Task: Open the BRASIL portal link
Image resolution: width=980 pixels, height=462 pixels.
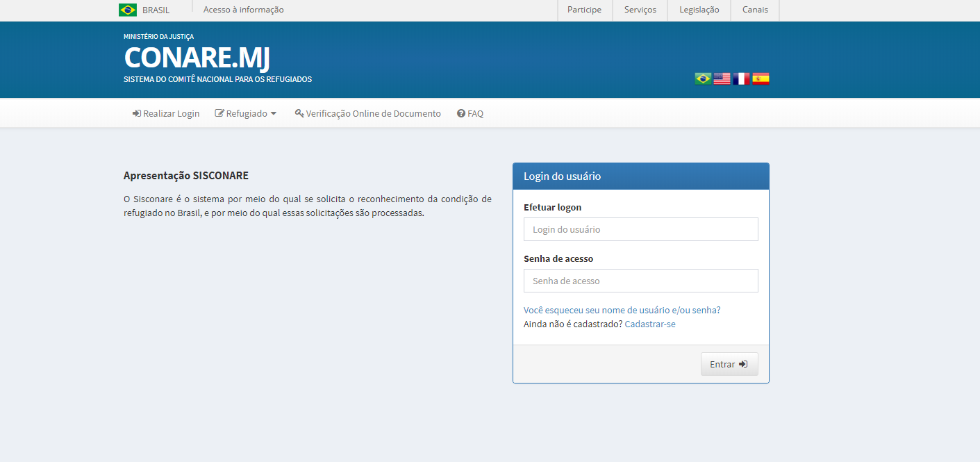Action: tap(156, 10)
